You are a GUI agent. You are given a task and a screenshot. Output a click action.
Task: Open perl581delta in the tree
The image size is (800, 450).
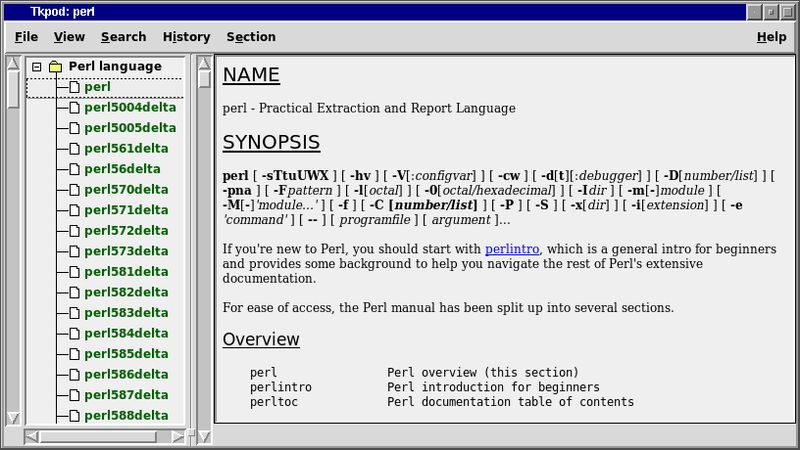point(126,271)
